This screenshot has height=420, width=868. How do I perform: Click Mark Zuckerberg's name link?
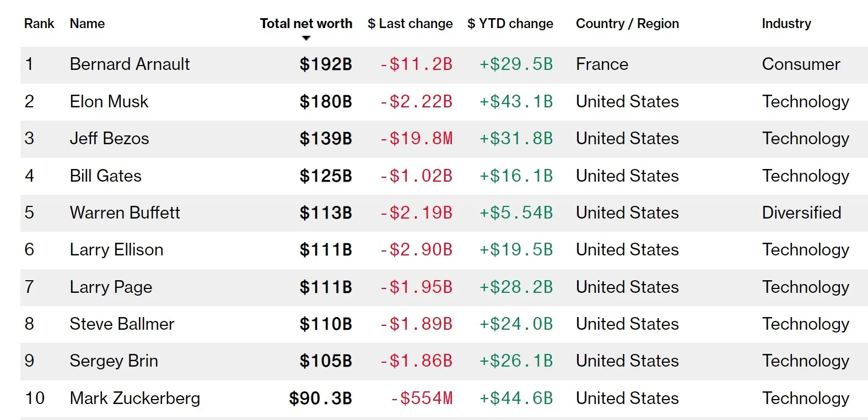click(135, 399)
